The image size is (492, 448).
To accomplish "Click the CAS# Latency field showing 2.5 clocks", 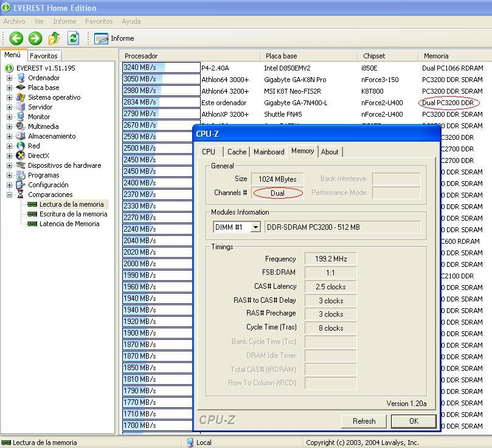I will point(330,286).
